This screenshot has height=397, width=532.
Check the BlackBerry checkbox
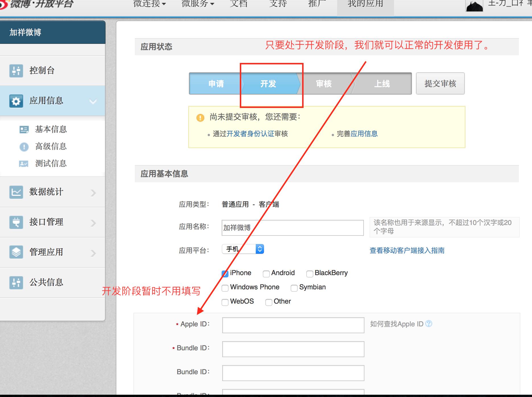(x=310, y=274)
